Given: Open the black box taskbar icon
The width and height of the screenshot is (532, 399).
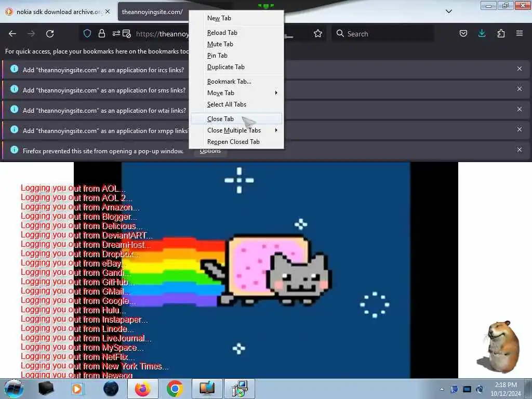Looking at the screenshot, I should pyautogui.click(x=46, y=389).
